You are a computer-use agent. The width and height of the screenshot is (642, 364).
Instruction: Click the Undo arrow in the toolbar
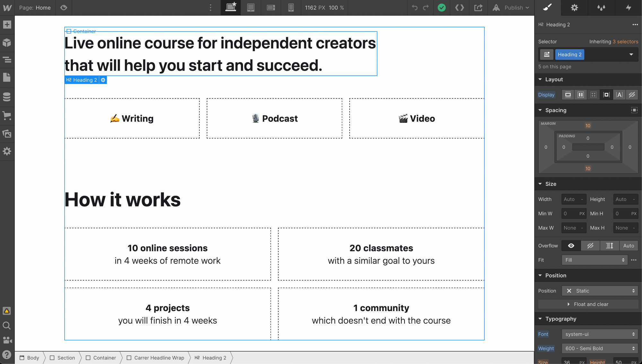(414, 8)
